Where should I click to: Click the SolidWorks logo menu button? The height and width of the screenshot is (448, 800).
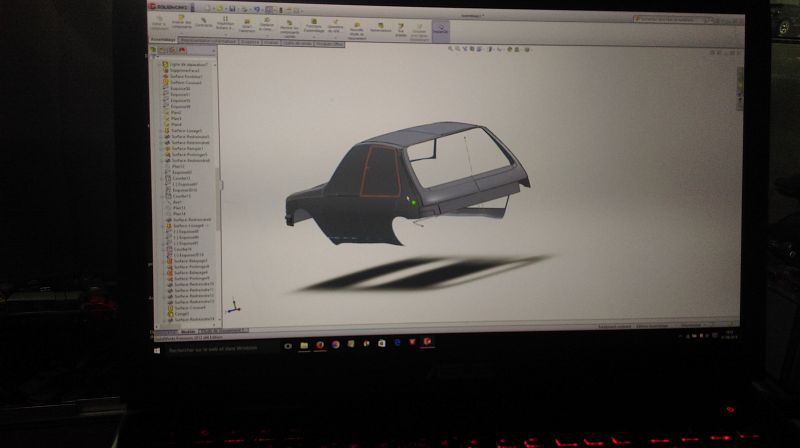[167, 7]
